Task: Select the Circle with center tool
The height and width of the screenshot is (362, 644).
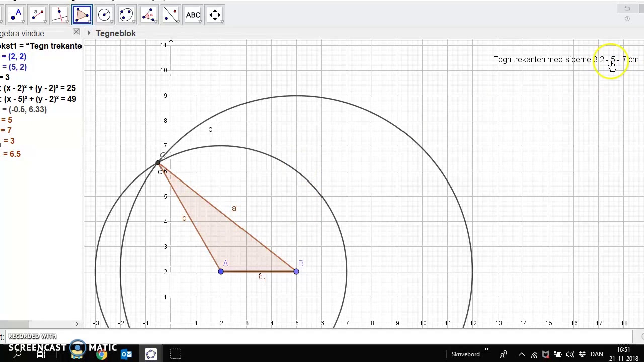Action: [104, 15]
